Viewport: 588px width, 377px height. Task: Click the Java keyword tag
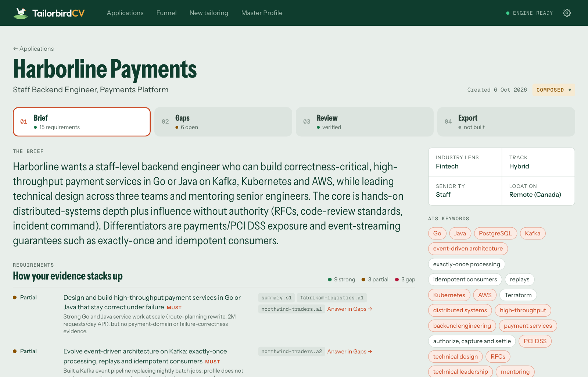pyautogui.click(x=460, y=234)
